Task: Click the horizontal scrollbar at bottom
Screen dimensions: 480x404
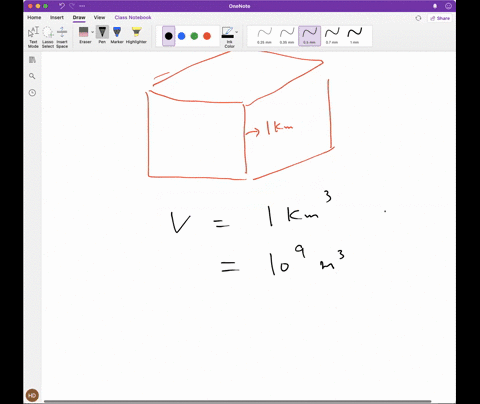Action: pyautogui.click(x=237, y=401)
